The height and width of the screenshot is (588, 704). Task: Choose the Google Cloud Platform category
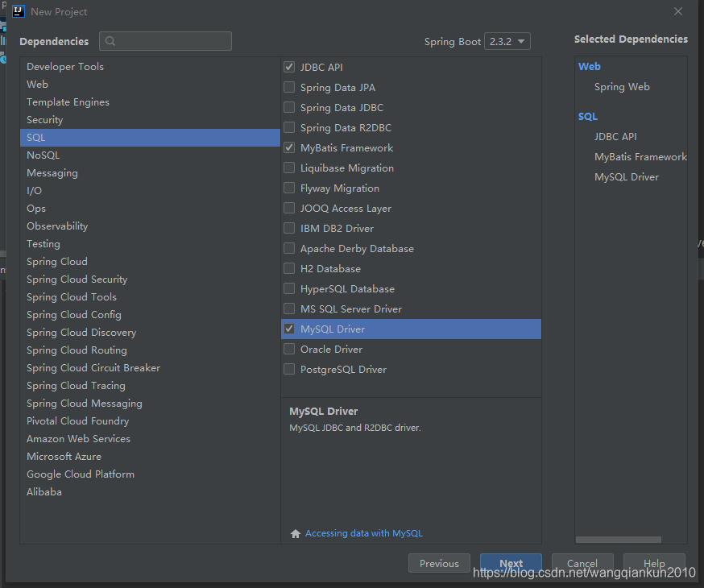click(x=150, y=474)
